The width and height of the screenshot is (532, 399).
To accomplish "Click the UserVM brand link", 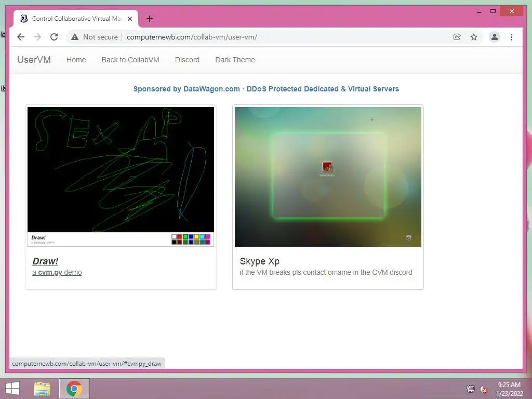I will point(34,60).
